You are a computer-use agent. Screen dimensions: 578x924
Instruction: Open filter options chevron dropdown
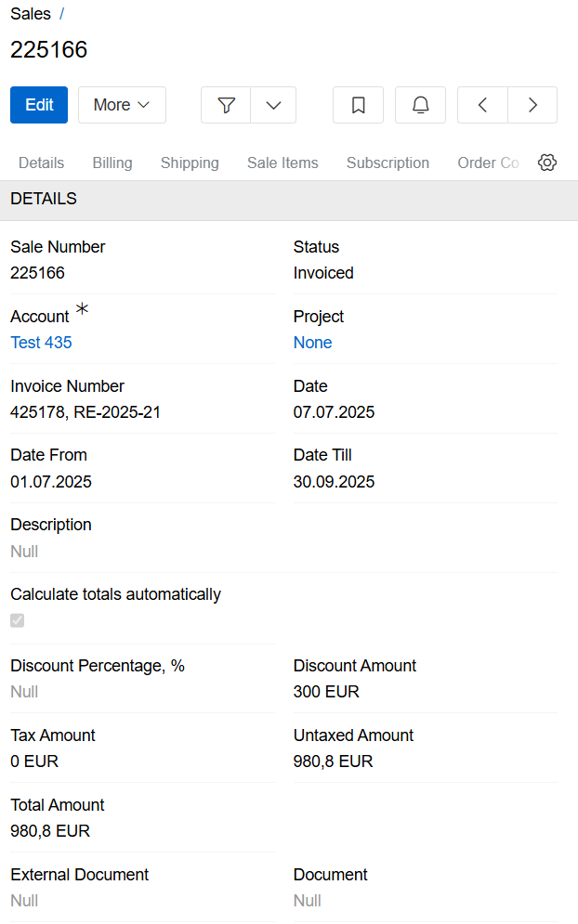tap(273, 105)
